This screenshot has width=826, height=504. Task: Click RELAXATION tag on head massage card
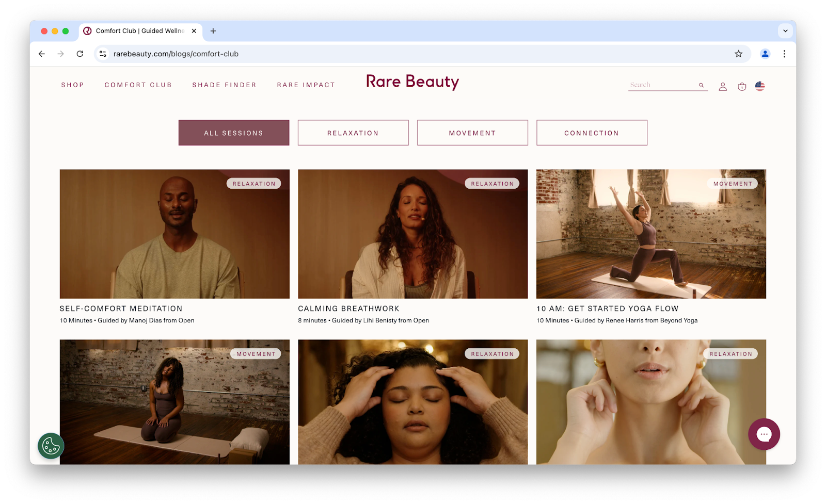pos(492,354)
